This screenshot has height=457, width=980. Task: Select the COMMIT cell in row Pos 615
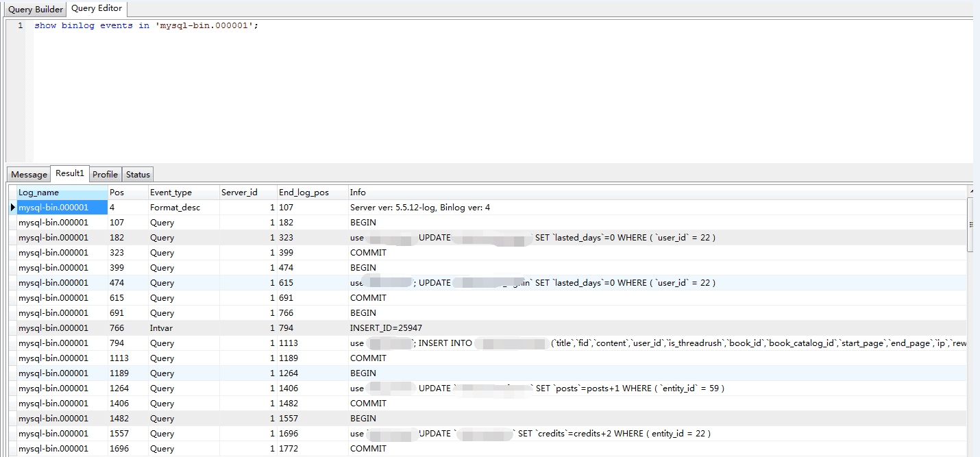point(657,298)
